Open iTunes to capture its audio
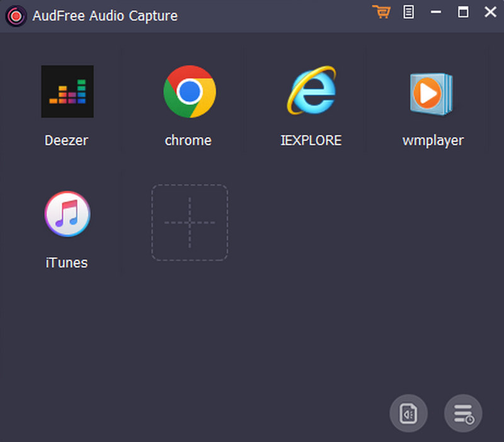This screenshot has width=504, height=442. tap(66, 214)
